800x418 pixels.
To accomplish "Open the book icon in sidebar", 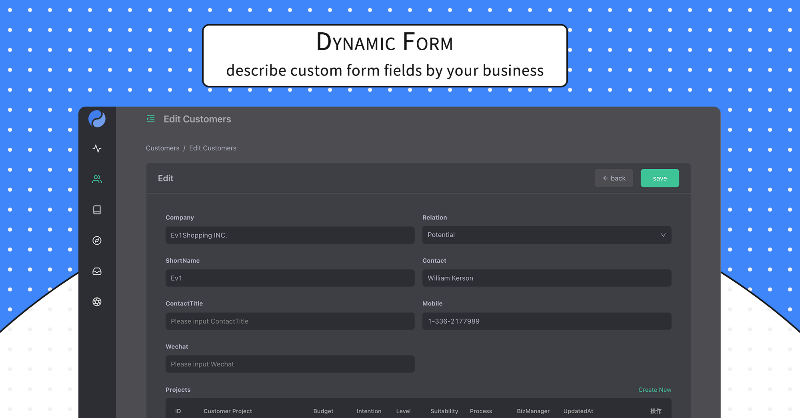I will [97, 210].
